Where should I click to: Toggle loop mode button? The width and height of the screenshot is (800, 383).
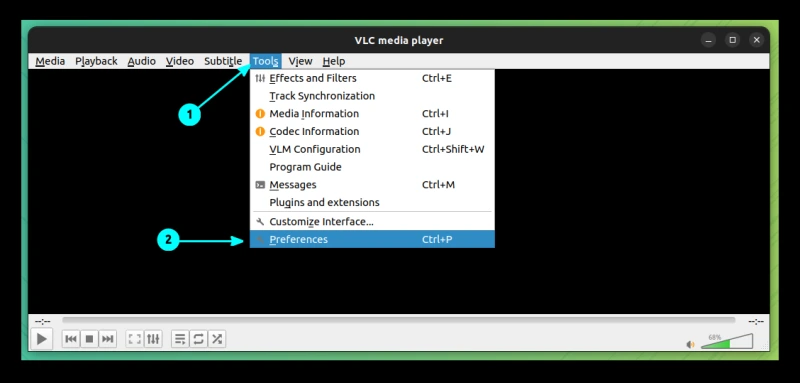[x=198, y=339]
